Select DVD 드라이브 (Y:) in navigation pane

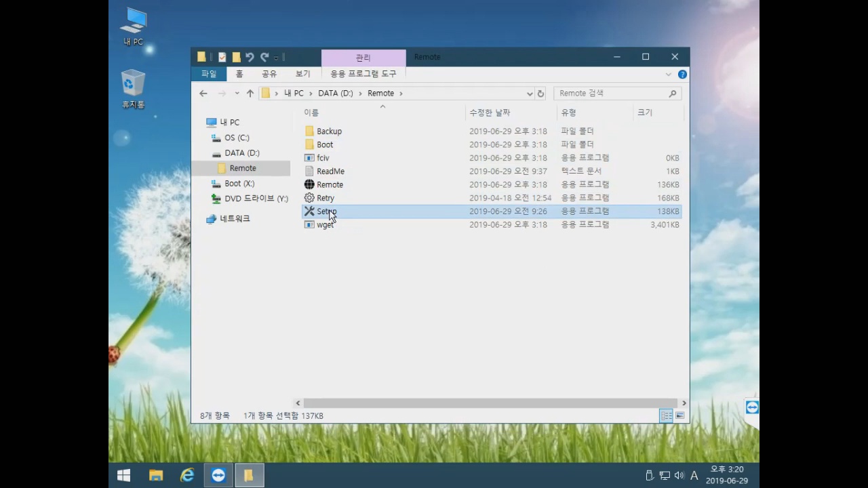coord(256,199)
